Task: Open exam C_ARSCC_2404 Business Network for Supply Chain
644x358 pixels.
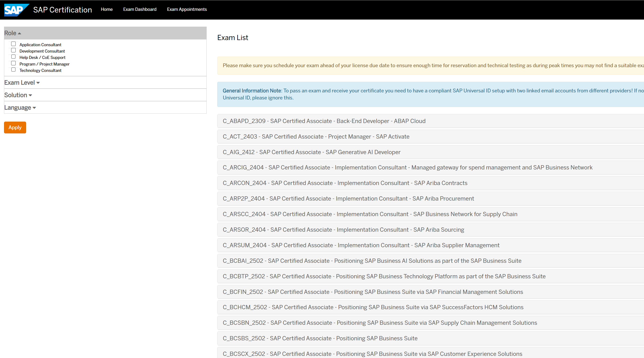Action: pyautogui.click(x=431, y=214)
